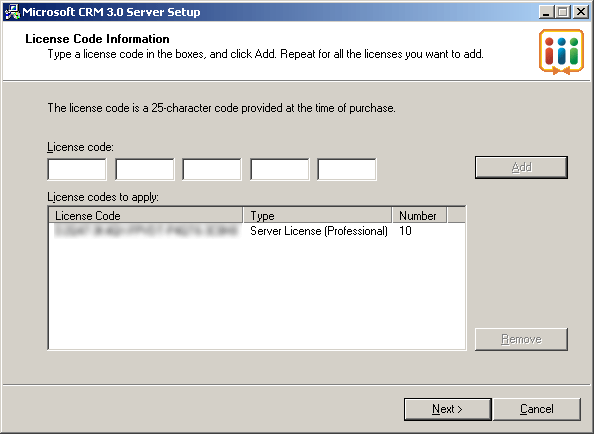Sort by the License Code column header

pyautogui.click(x=146, y=215)
